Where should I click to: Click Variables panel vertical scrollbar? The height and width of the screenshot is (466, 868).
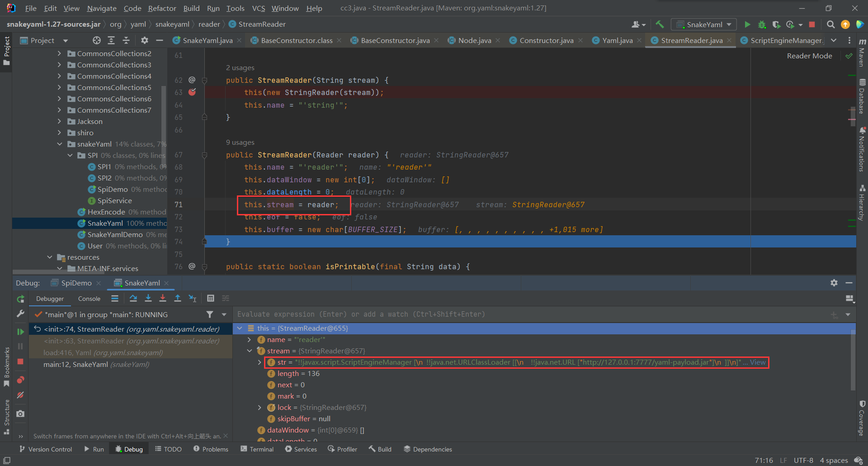pos(853,360)
